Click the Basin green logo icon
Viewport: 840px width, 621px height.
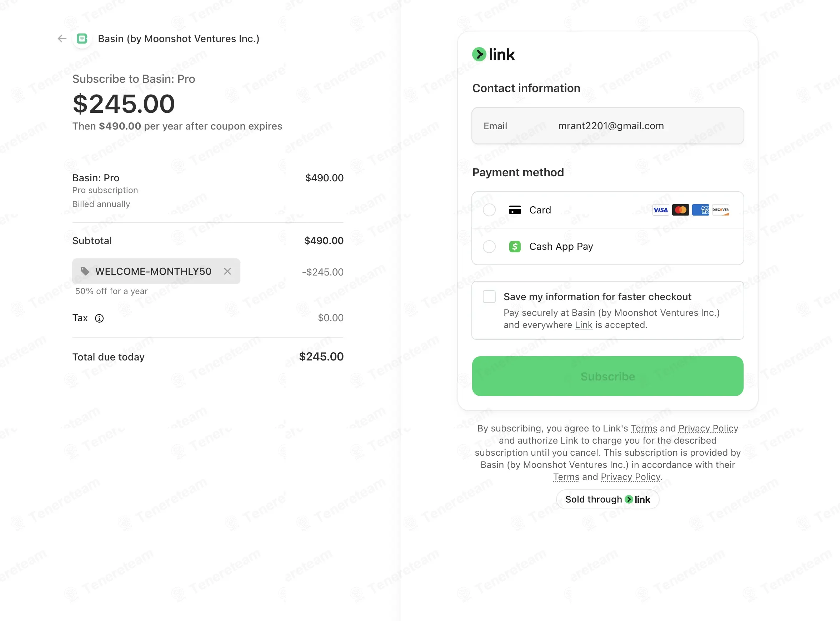tap(82, 38)
